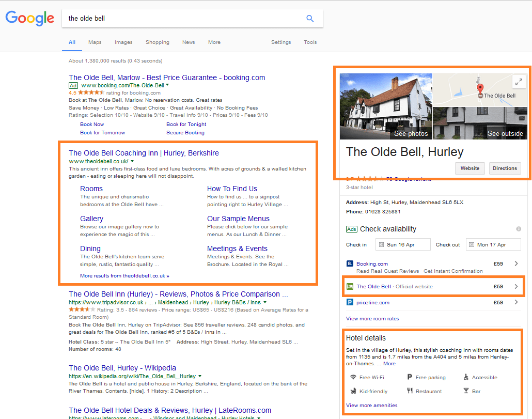The image size is (532, 419).
Task: Switch to the Images tab
Action: pos(123,42)
